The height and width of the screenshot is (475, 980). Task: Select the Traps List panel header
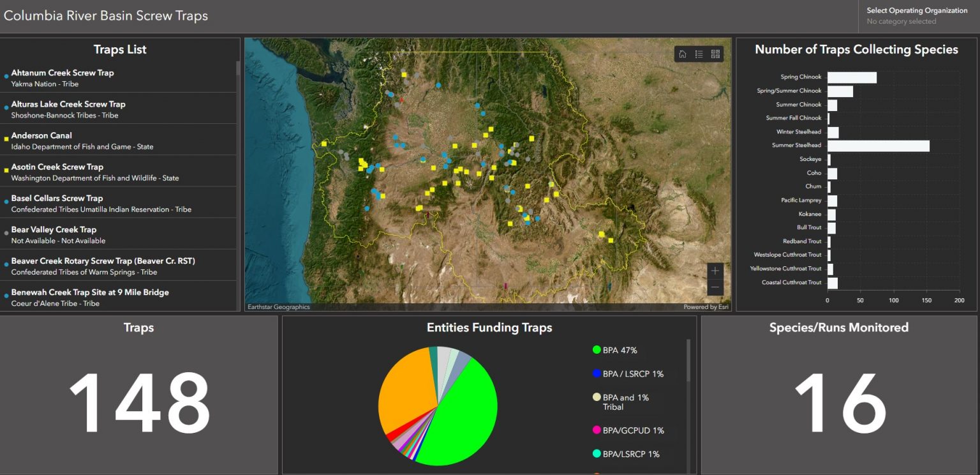coord(120,49)
